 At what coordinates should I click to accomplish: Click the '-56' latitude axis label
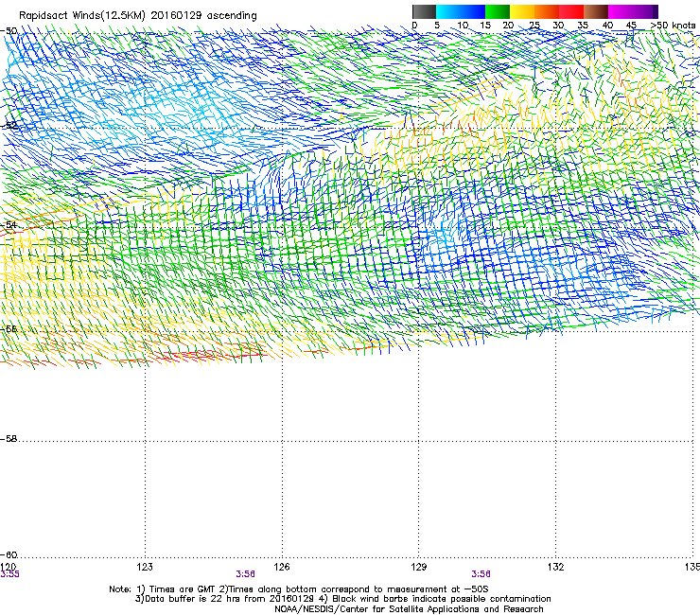point(9,328)
